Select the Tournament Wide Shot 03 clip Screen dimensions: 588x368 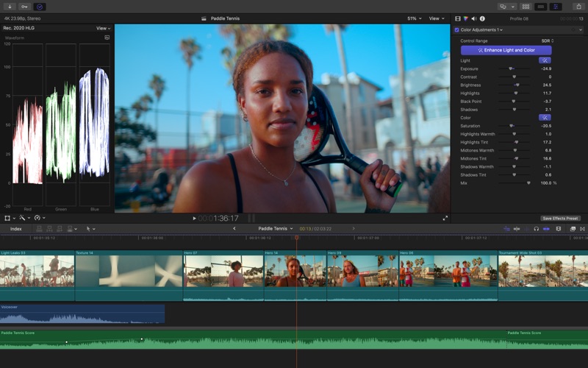click(543, 275)
